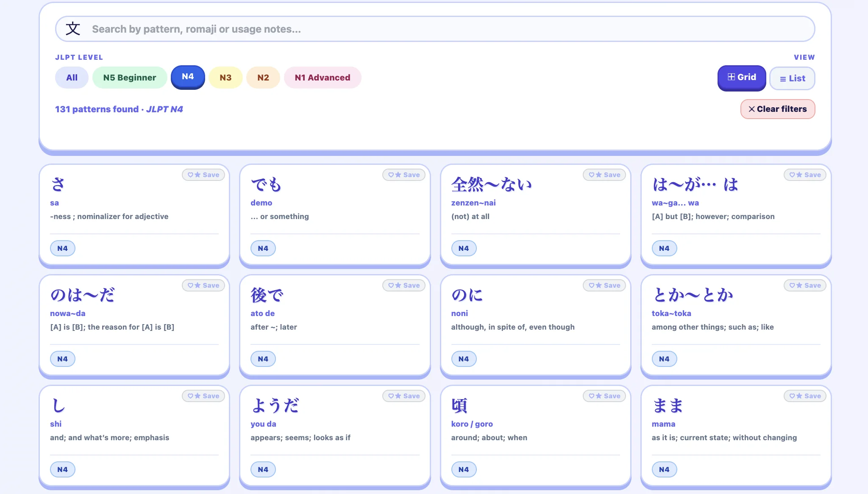The width and height of the screenshot is (868, 494).
Task: Open the でも pattern card title
Action: click(266, 185)
